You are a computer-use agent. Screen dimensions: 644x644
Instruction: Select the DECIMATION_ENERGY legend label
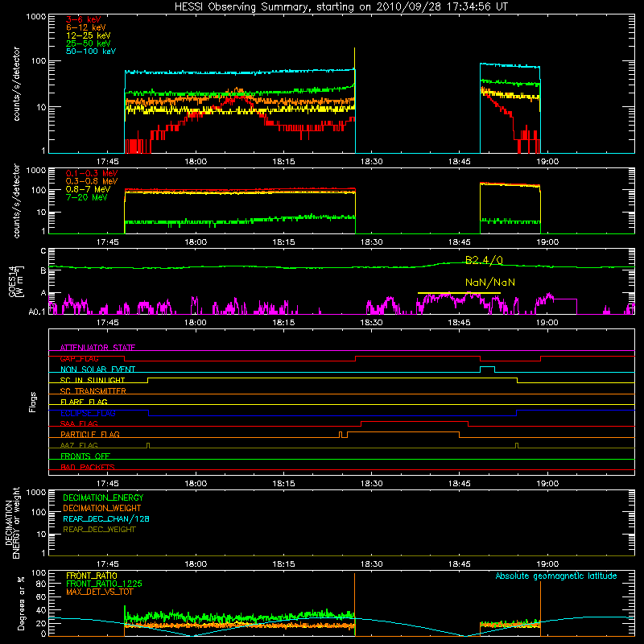(103, 497)
